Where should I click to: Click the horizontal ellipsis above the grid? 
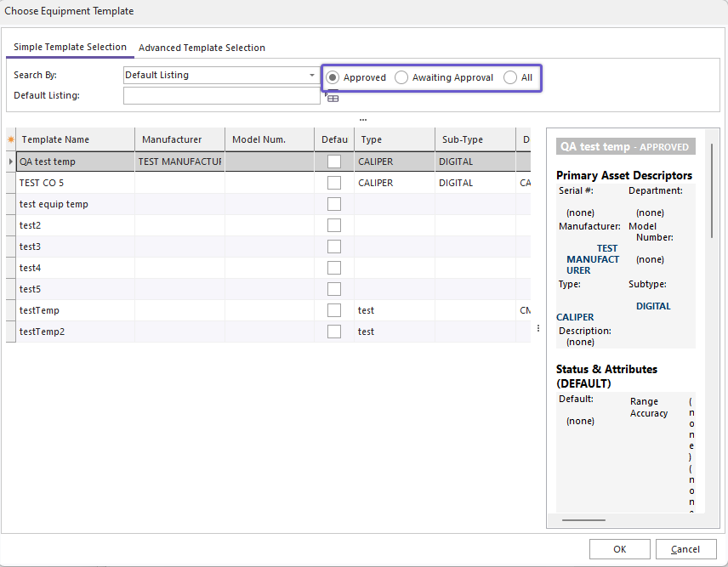pos(363,119)
